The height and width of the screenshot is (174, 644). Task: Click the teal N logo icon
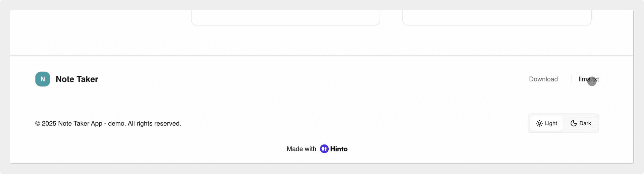tap(43, 79)
